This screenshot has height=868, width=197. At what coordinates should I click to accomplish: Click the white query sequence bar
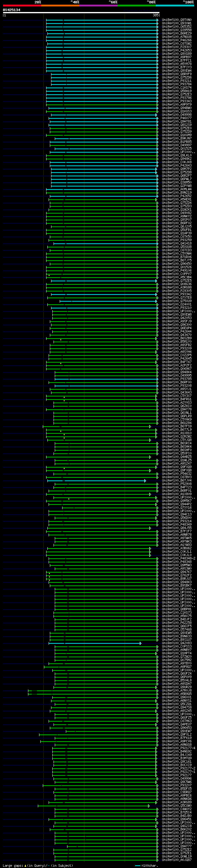81,13
